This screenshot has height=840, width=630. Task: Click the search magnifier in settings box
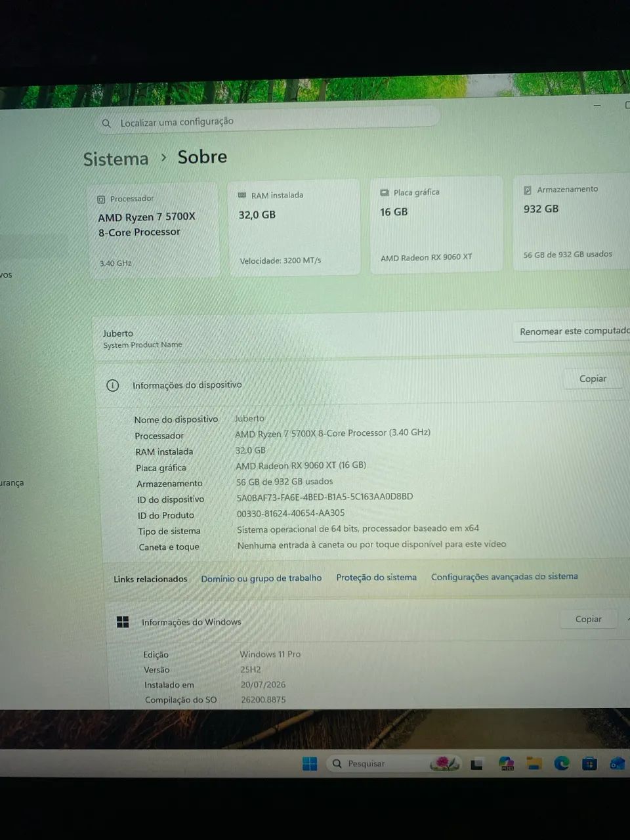(x=106, y=123)
